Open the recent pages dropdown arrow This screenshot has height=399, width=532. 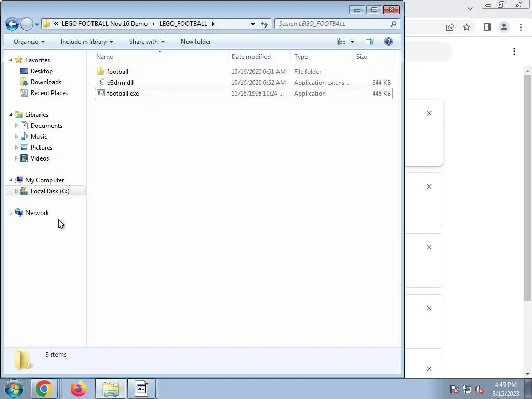pos(37,24)
